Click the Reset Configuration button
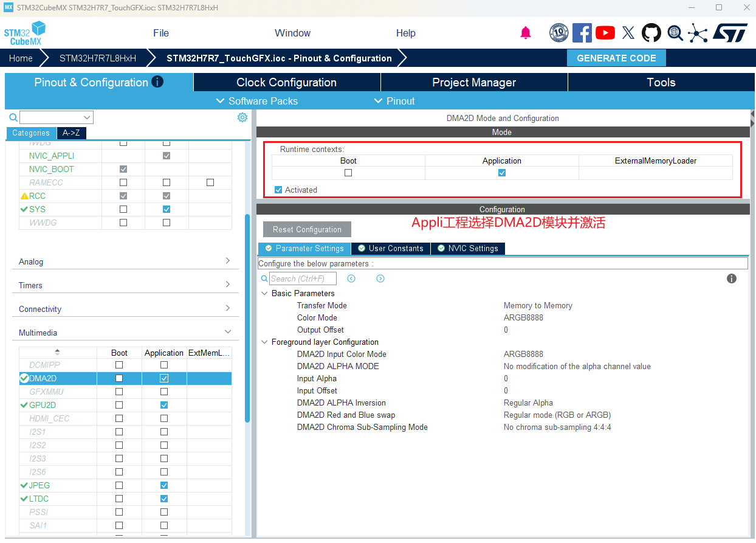 [x=307, y=229]
